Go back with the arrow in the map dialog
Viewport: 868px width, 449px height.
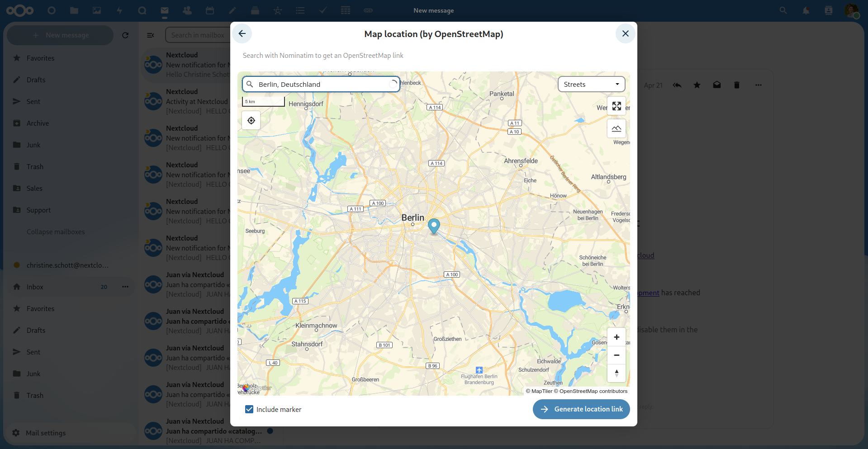[242, 33]
